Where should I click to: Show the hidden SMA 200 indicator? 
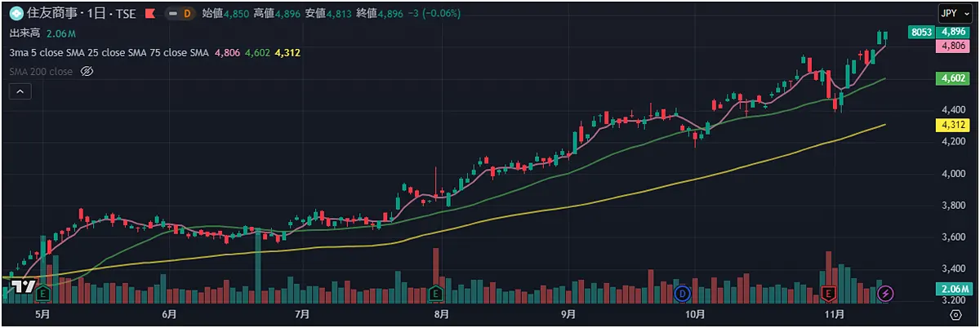click(x=87, y=72)
